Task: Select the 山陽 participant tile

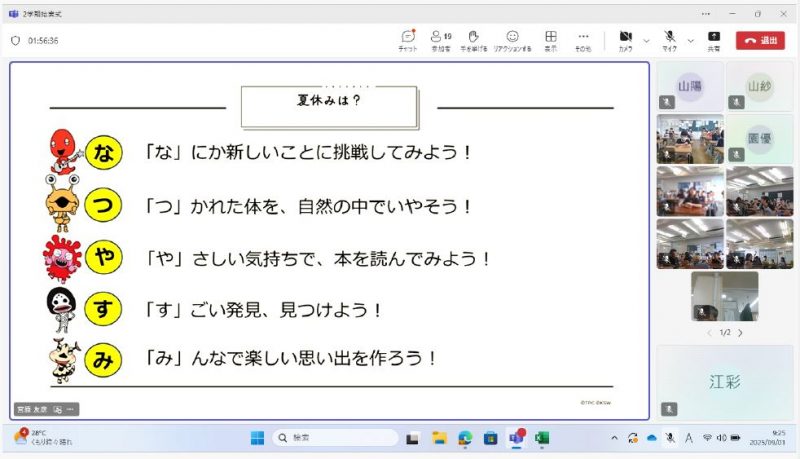Action: click(x=689, y=86)
